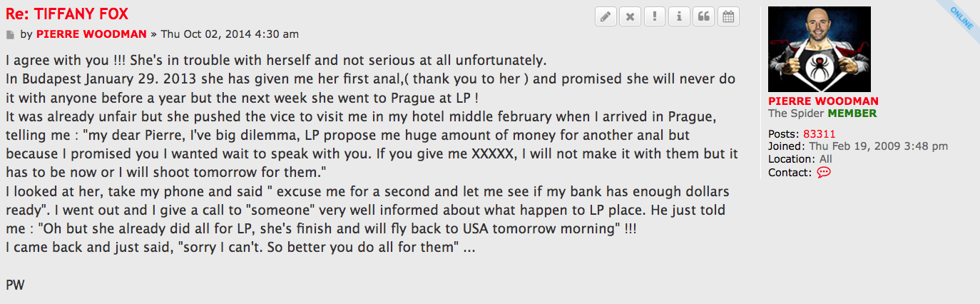Viewport: 980px width, 304px height.
Task: Report this post using the exclamation icon
Action: point(654,17)
